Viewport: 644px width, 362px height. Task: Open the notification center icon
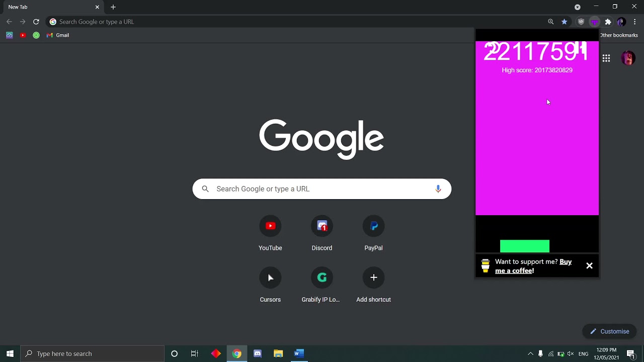pyautogui.click(x=631, y=354)
